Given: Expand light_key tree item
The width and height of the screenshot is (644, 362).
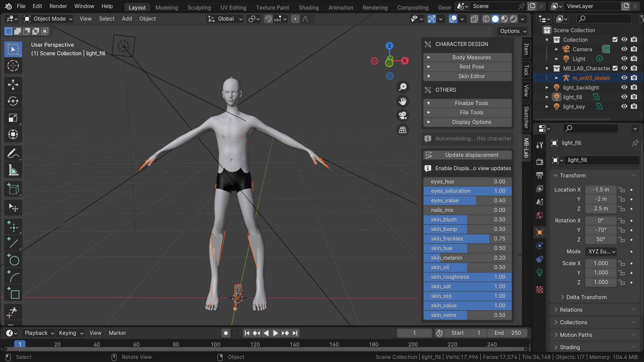Looking at the screenshot, I should 547,107.
